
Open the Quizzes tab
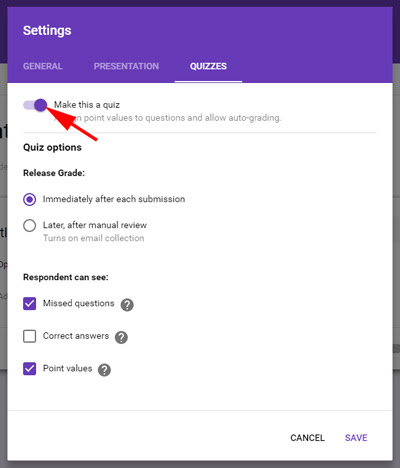tap(208, 66)
